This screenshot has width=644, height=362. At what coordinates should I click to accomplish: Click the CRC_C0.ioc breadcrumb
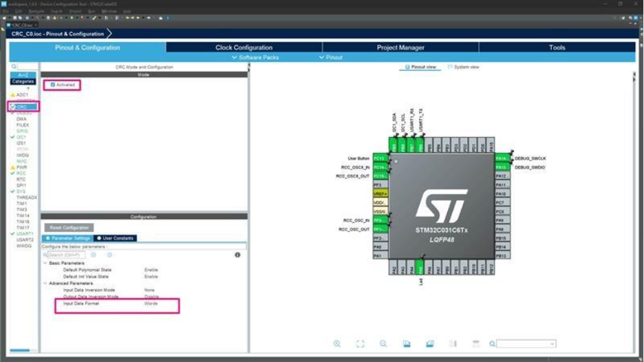(58, 34)
